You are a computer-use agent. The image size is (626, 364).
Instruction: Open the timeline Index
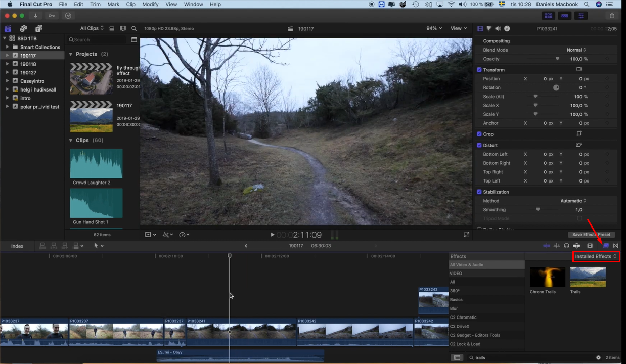click(x=17, y=246)
